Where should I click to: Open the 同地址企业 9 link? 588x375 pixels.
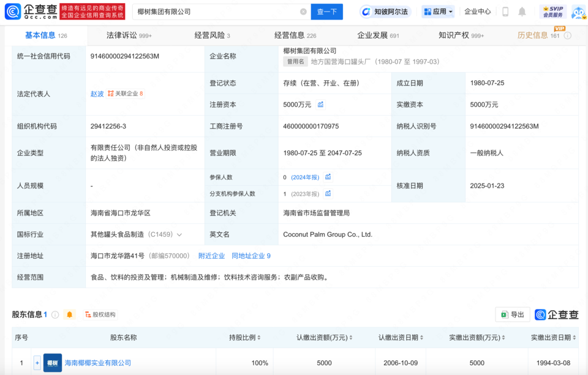point(251,256)
